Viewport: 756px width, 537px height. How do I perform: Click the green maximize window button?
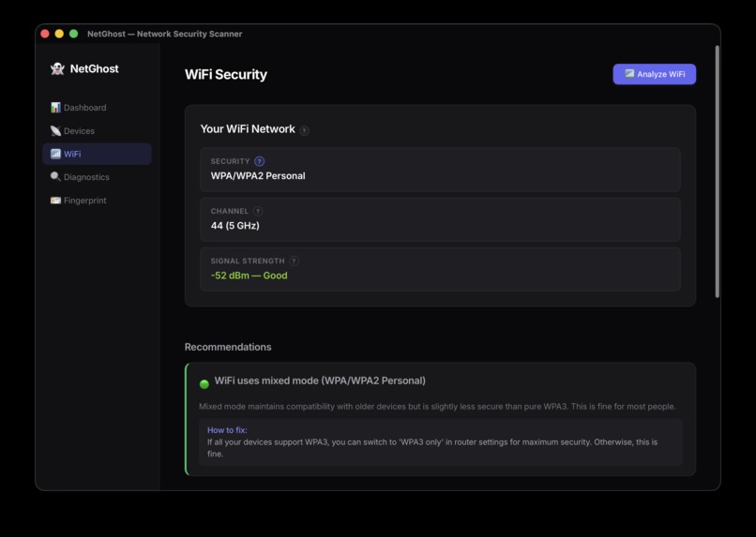point(74,34)
